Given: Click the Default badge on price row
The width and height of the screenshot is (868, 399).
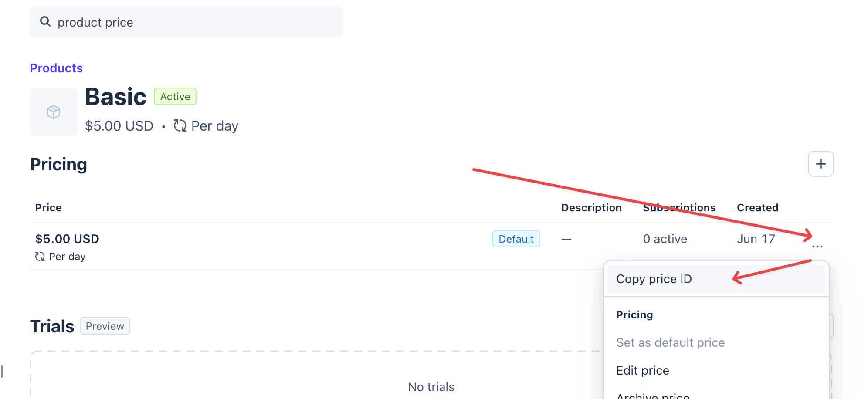Looking at the screenshot, I should click(516, 239).
